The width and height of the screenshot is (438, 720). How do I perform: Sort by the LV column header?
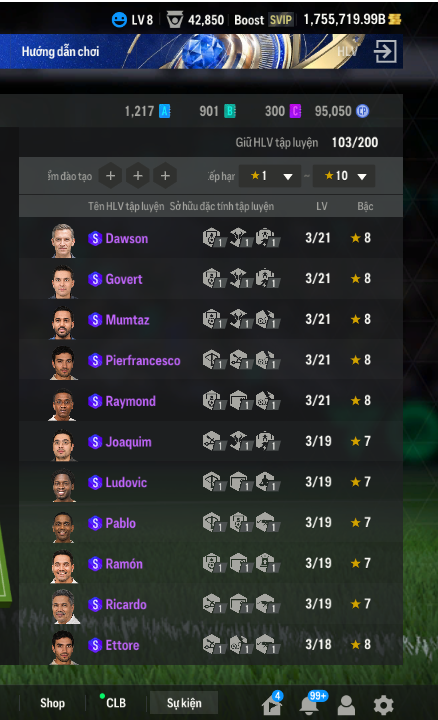(x=321, y=206)
